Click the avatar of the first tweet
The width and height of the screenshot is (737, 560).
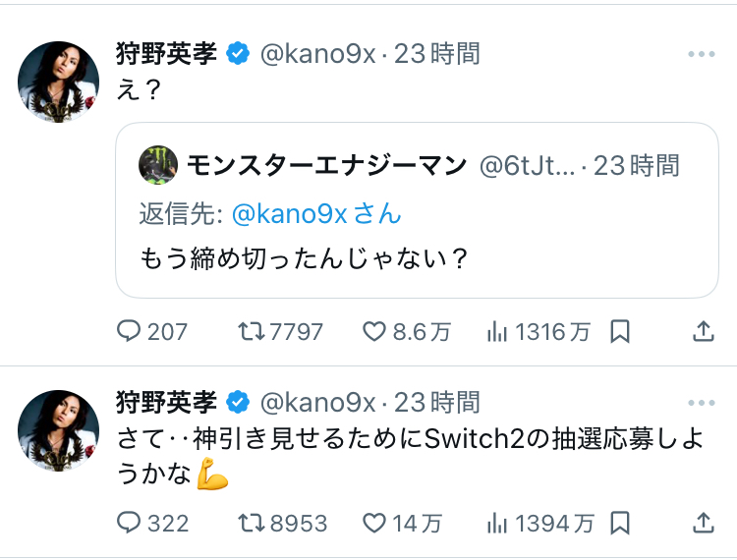click(x=59, y=83)
